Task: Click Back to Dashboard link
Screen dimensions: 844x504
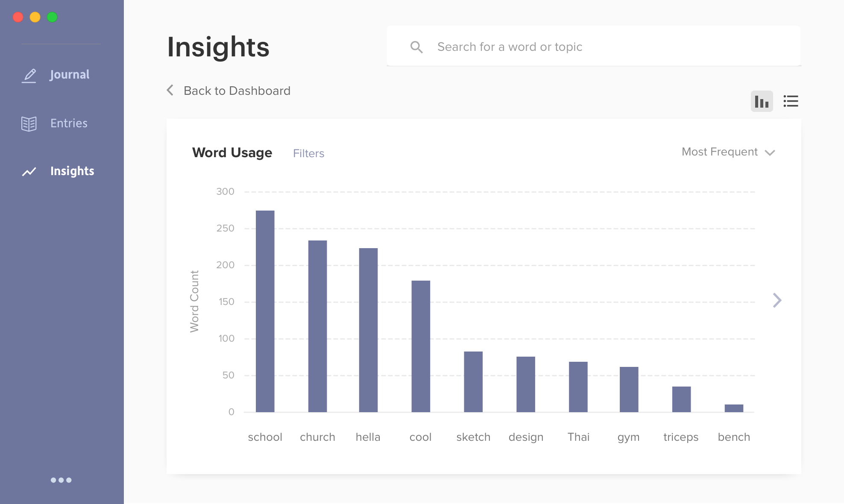Action: pyautogui.click(x=237, y=91)
